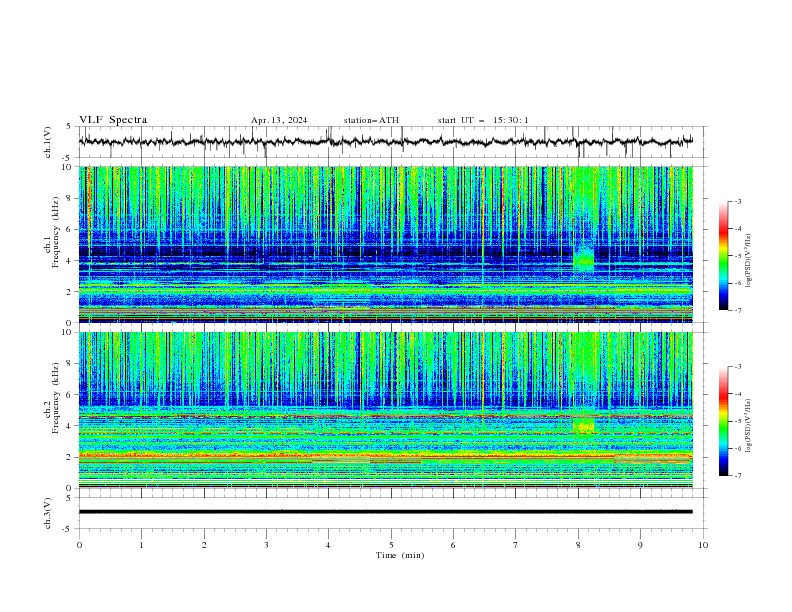The height and width of the screenshot is (612, 792).
Task: Click the ch.1 voltage waveform trace
Action: pyautogui.click(x=385, y=141)
